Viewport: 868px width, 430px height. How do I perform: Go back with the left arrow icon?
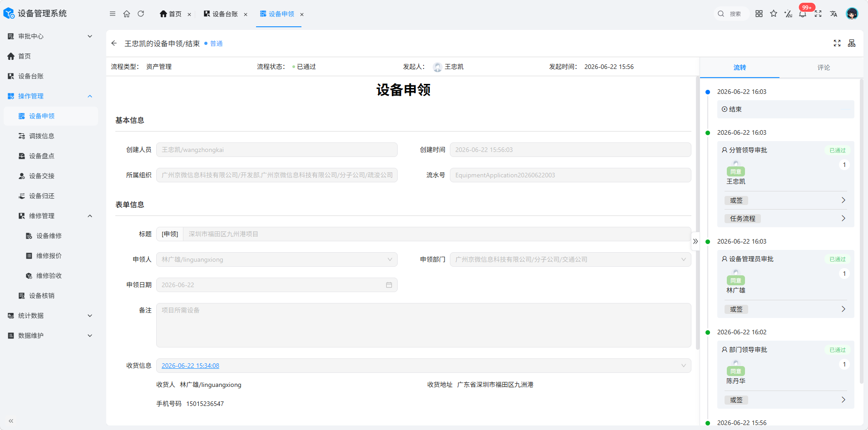point(114,43)
